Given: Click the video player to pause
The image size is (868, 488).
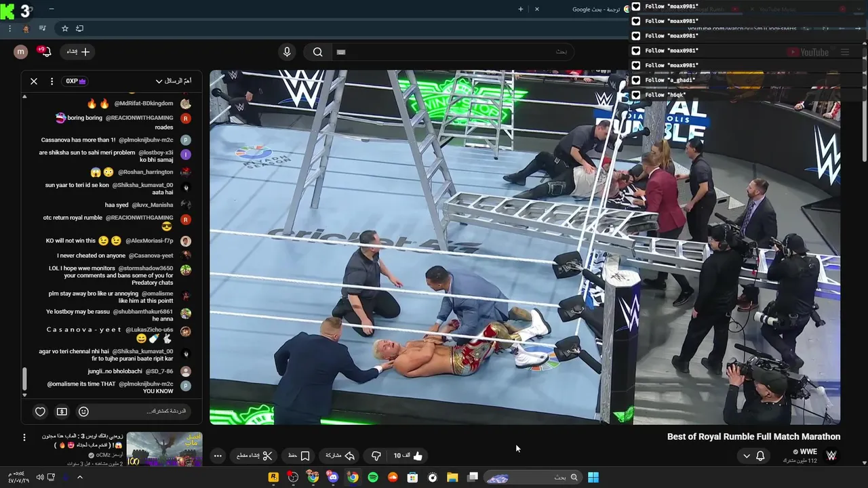Looking at the screenshot, I should [x=525, y=247].
